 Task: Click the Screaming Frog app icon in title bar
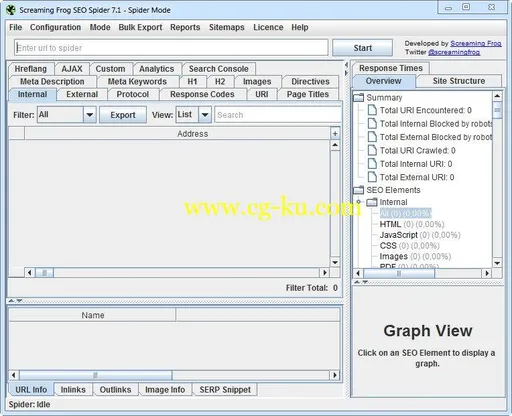[11, 10]
